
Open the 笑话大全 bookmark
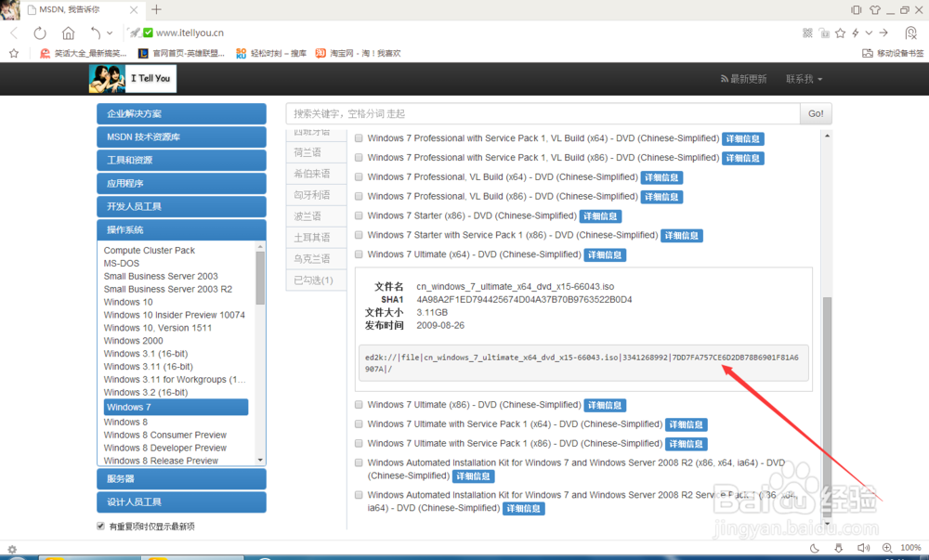tap(83, 53)
